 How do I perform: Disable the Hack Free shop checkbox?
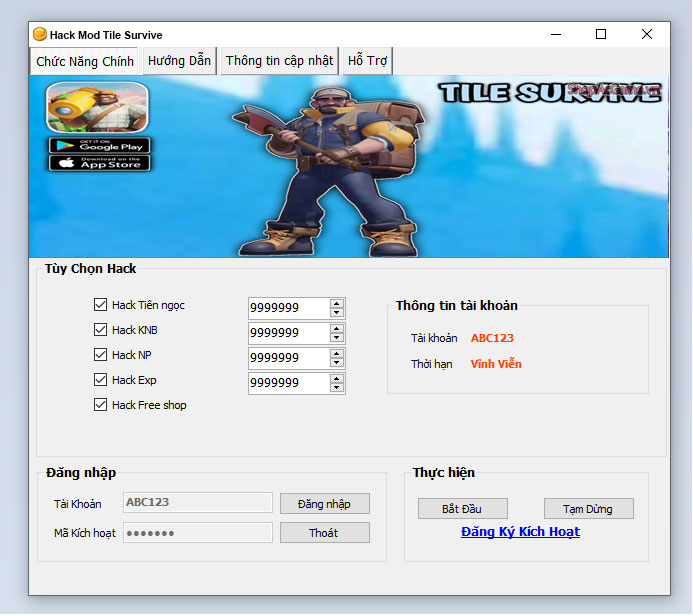point(100,405)
